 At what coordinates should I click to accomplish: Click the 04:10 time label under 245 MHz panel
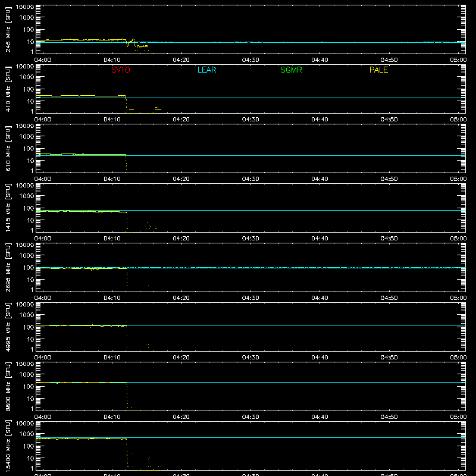pyautogui.click(x=112, y=60)
